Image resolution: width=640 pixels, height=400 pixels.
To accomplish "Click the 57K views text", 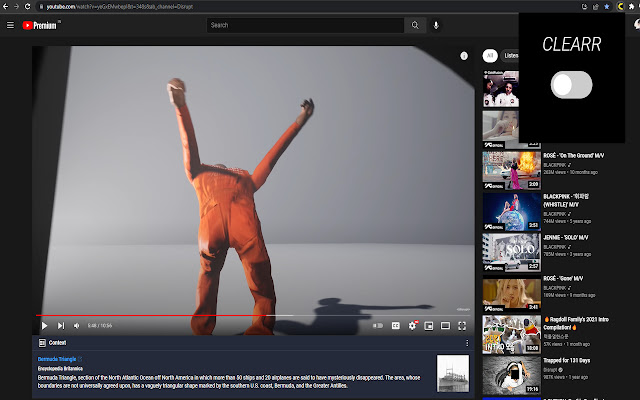I will tap(553, 344).
